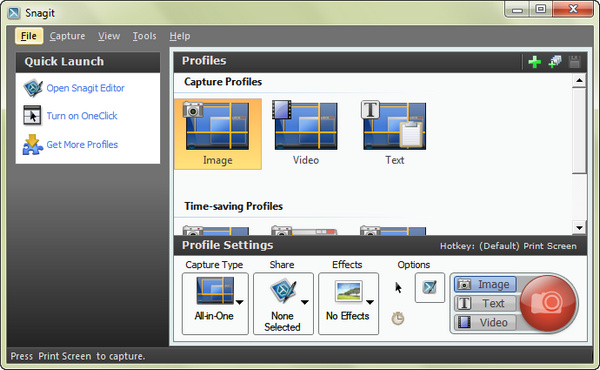Viewport: 600px width, 370px height.
Task: Click the profiles list scrollbar thumb
Action: [579, 130]
